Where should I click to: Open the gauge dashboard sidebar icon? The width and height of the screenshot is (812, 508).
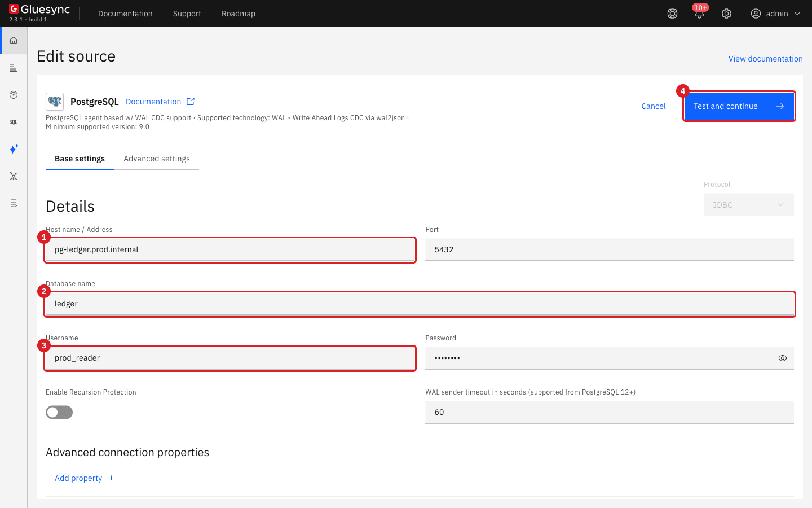(14, 95)
